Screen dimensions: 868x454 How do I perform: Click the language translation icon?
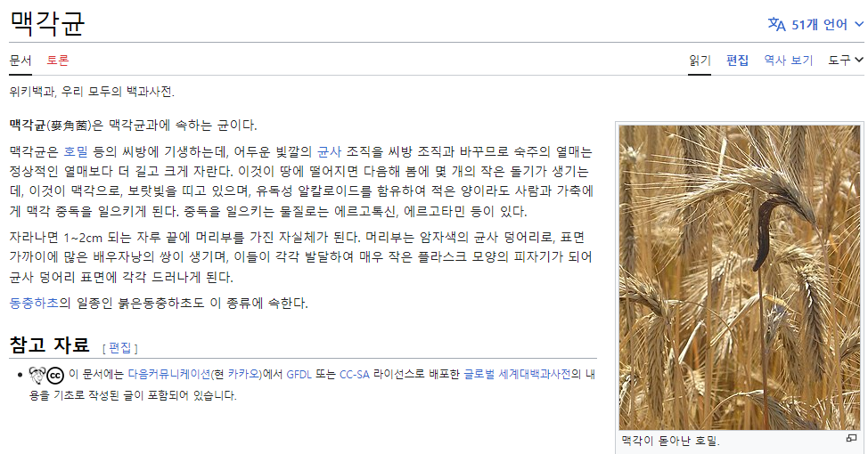click(776, 25)
